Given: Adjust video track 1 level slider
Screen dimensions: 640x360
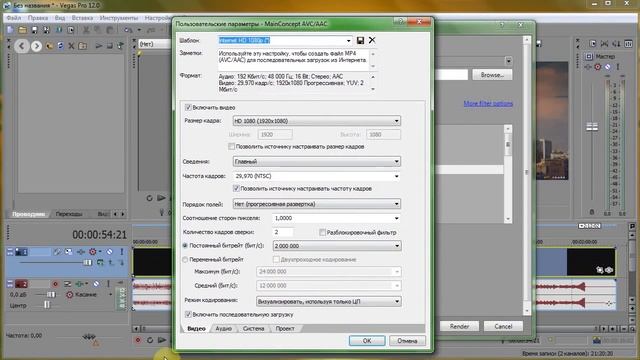Looking at the screenshot, I should tap(87, 262).
